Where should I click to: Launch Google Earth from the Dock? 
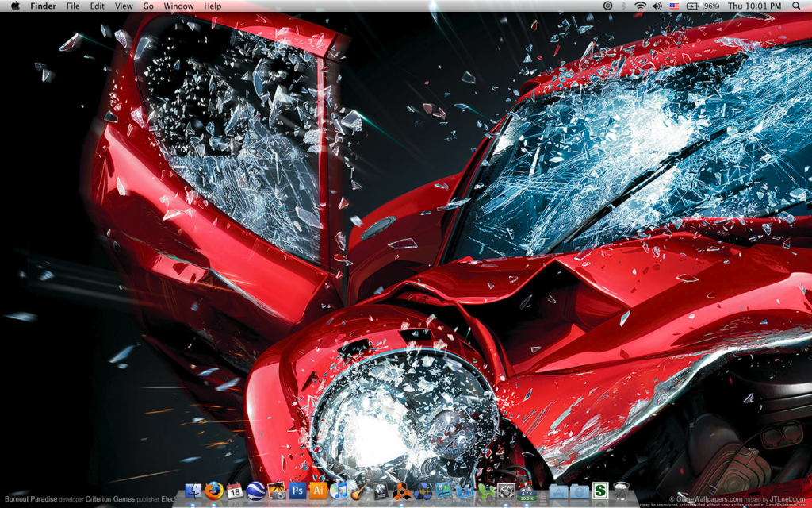[x=256, y=491]
